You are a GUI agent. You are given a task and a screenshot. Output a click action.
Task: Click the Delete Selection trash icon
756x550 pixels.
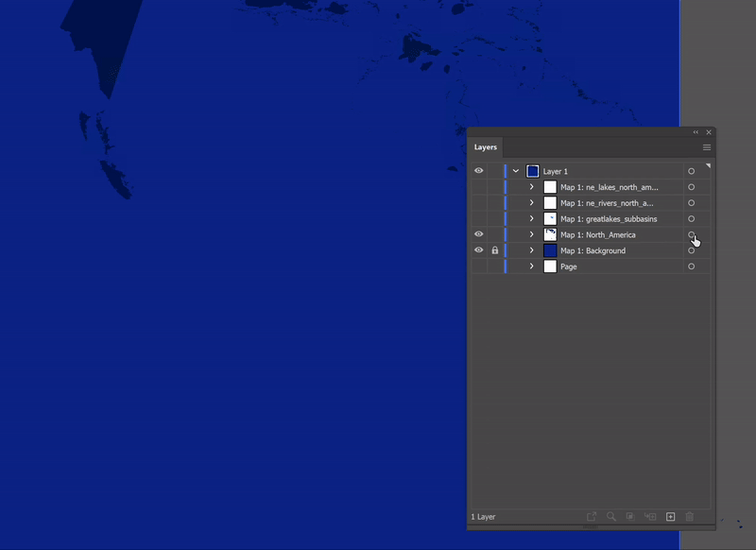(690, 517)
